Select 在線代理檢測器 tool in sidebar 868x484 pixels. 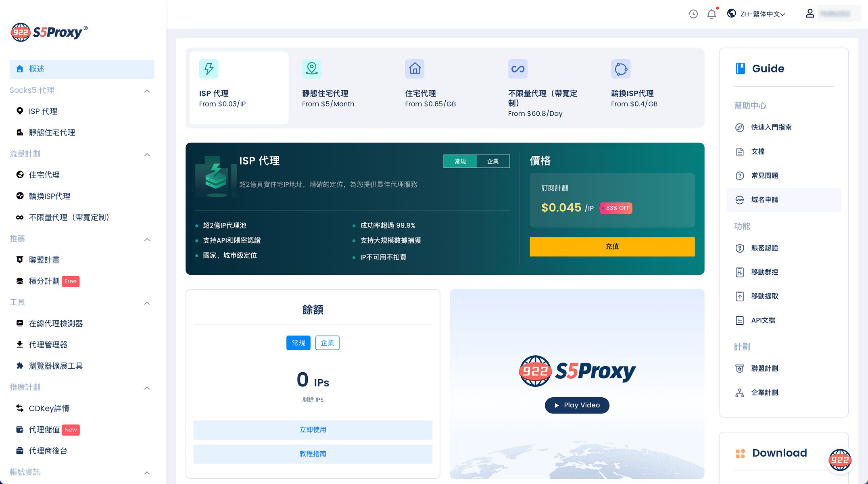point(55,323)
